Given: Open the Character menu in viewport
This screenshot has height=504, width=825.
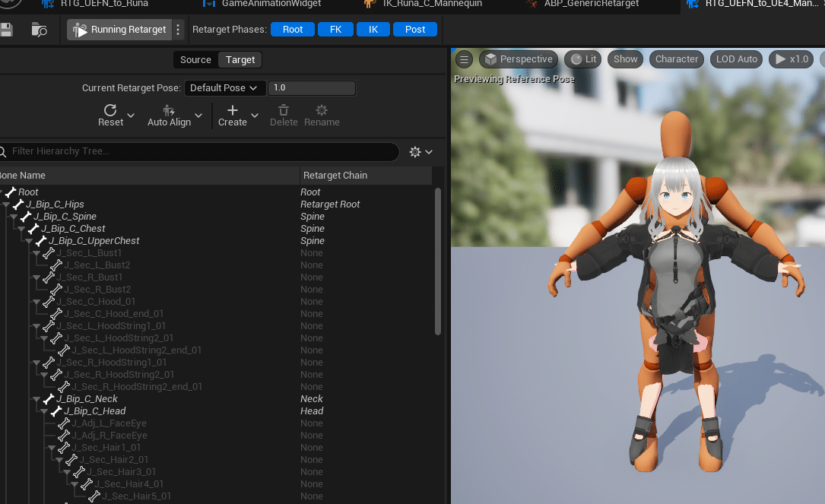Looking at the screenshot, I should click(x=676, y=59).
